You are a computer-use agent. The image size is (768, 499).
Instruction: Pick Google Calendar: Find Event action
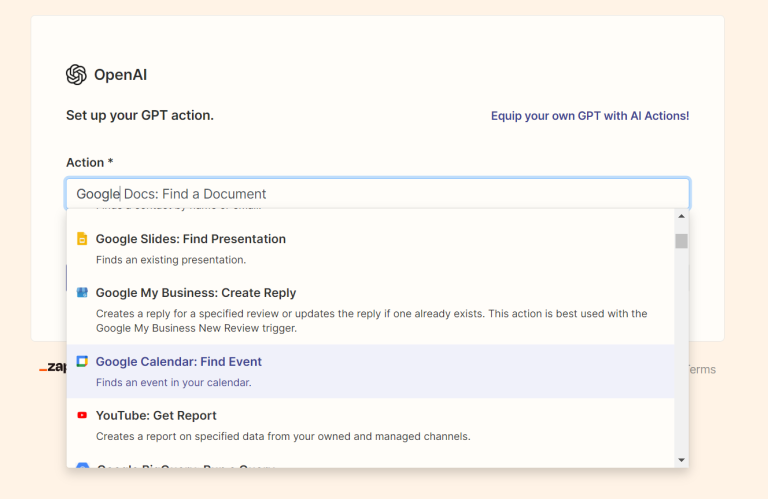tap(178, 361)
